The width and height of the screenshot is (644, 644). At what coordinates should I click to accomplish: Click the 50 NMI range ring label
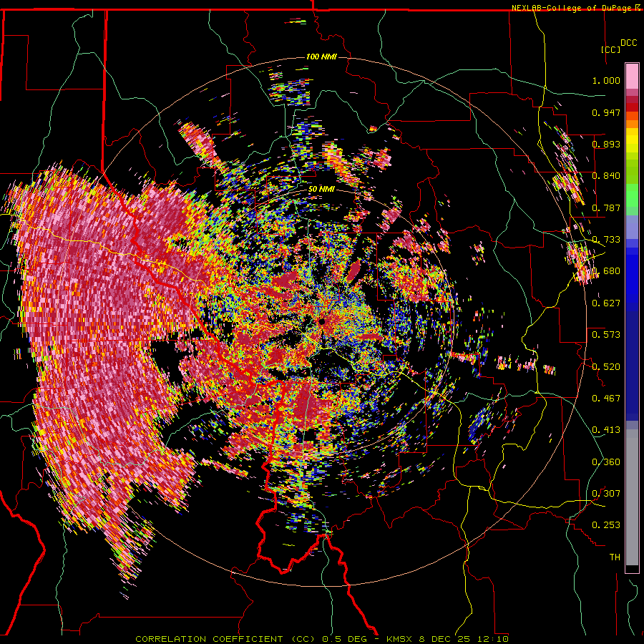pyautogui.click(x=321, y=190)
